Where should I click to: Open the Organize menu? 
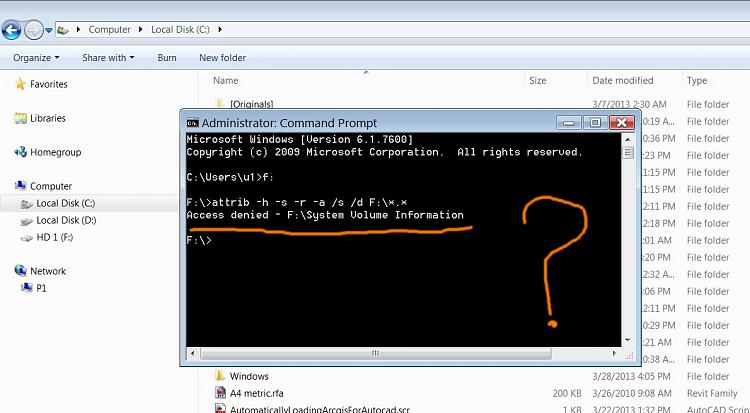36,58
